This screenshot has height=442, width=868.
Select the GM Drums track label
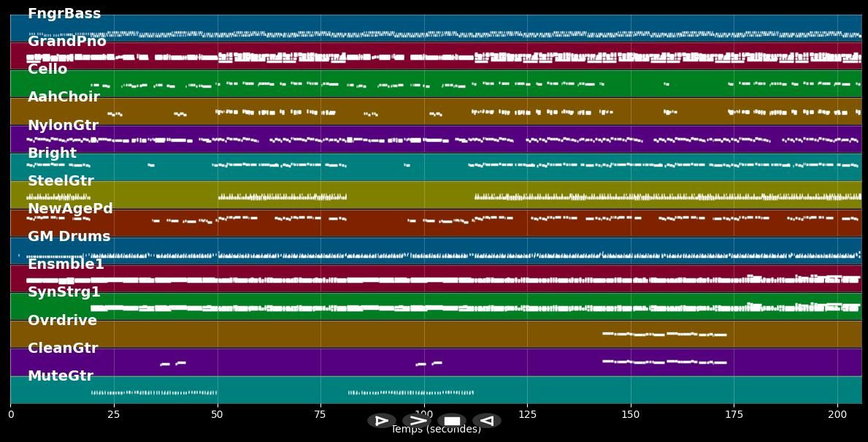tap(69, 237)
